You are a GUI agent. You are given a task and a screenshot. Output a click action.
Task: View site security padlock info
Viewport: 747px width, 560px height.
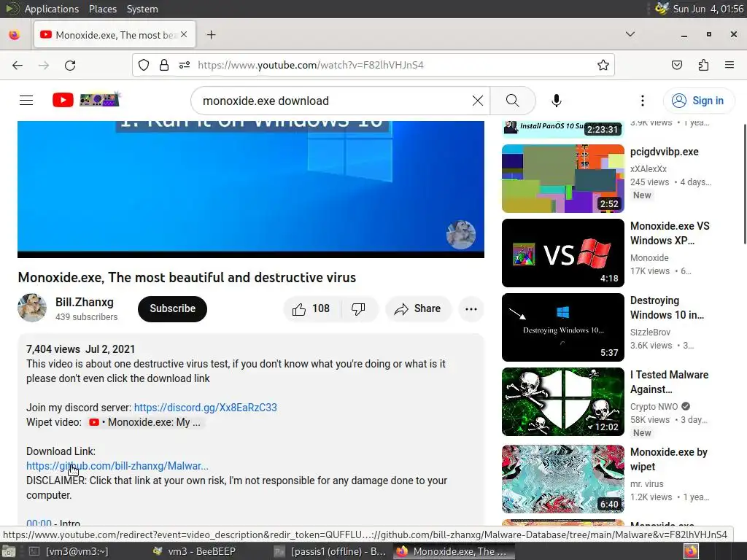[x=164, y=65]
